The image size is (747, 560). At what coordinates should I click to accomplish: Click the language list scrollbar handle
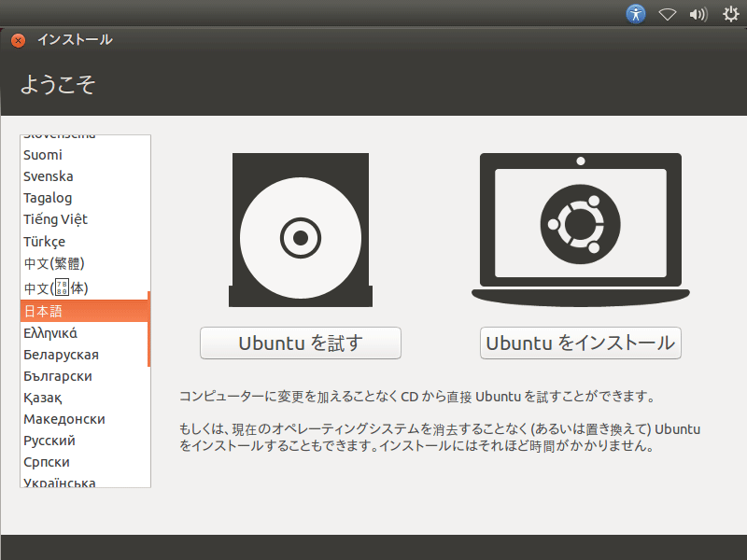click(149, 329)
